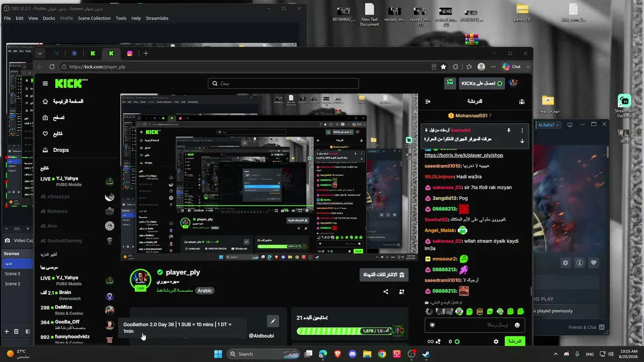Open Brave browser from the taskbar

pyautogui.click(x=338, y=354)
